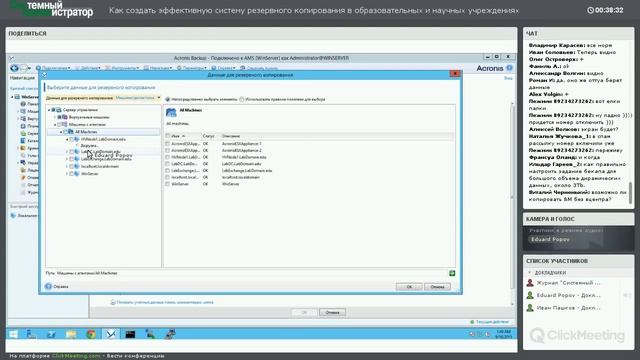Expand the Виртуальные машины tree node arrow
The image size is (640, 360).
[x=55, y=117]
